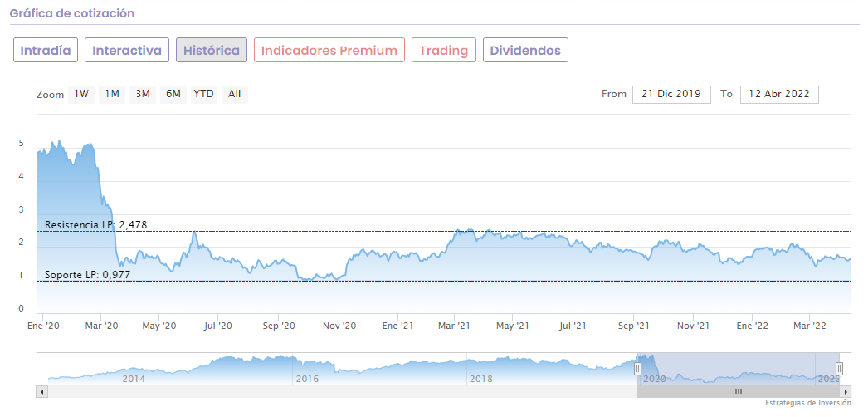Click the horizontal scrollbar thumb grip
Viewport: 868px width, 417px height.
[738, 390]
